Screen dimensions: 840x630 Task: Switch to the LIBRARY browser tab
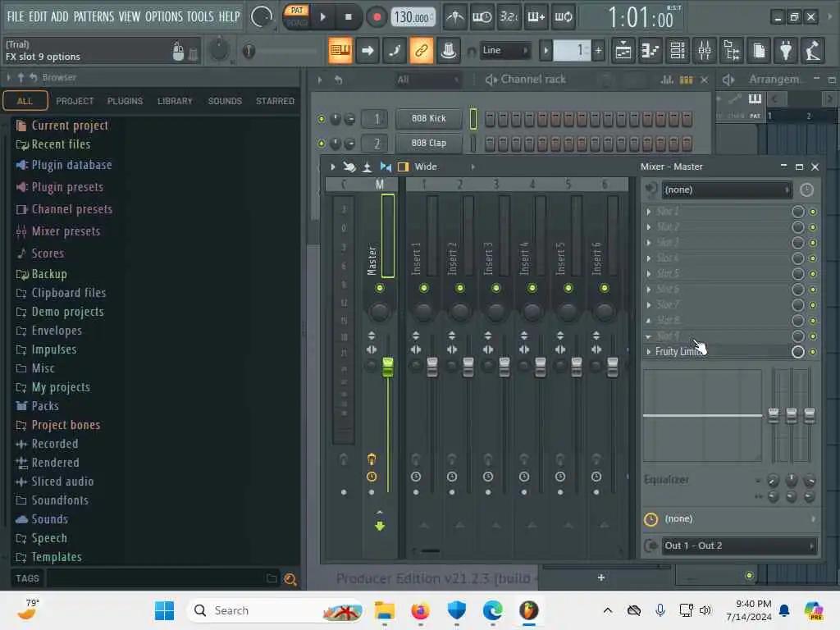click(x=175, y=101)
